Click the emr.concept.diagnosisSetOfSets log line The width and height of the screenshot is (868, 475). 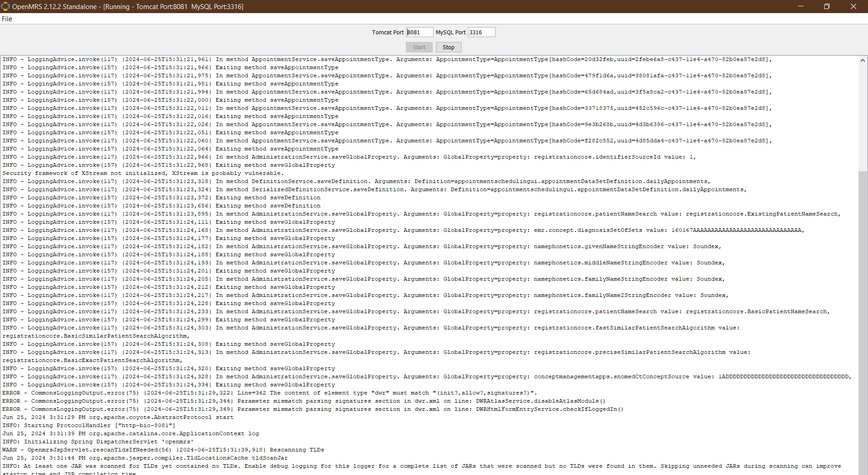pos(403,230)
